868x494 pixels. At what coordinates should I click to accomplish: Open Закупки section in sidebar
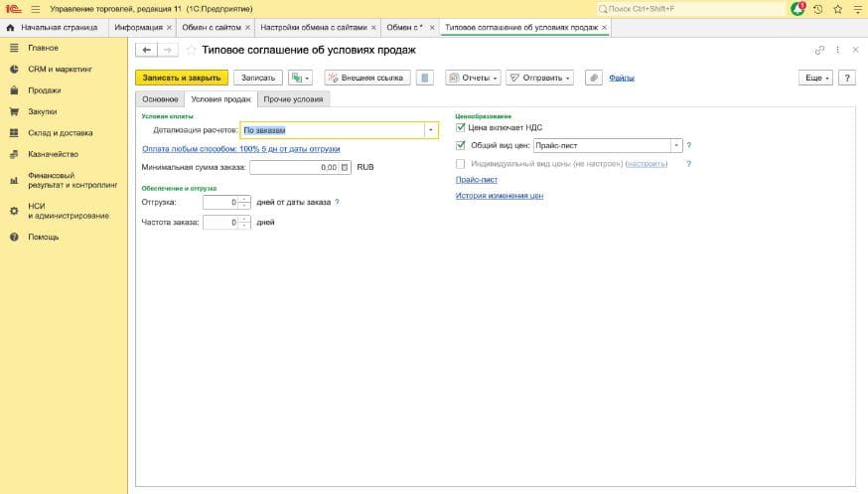pos(43,112)
